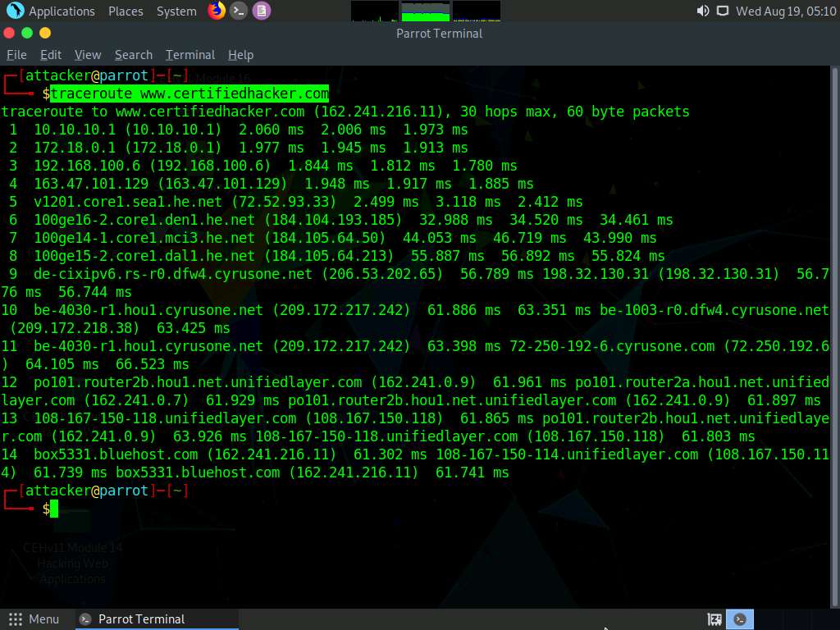Select the Parrot Terminal taskbar entry
This screenshot has height=630, width=840.
(x=157, y=619)
